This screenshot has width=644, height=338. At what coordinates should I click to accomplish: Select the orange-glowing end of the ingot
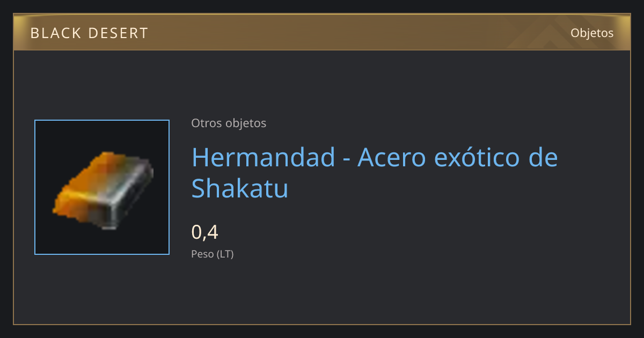(80, 185)
